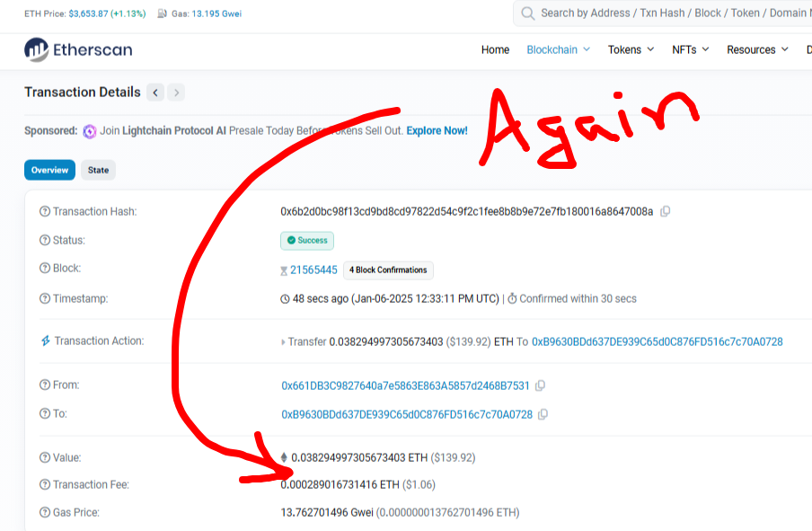
Task: Click help icon beside Transaction Fee
Action: pos(45,485)
